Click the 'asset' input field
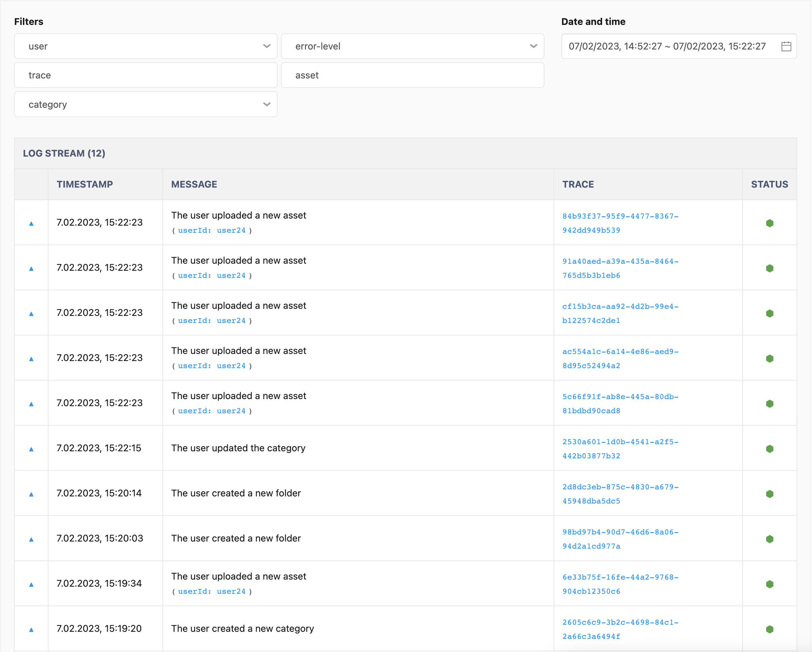 (413, 75)
